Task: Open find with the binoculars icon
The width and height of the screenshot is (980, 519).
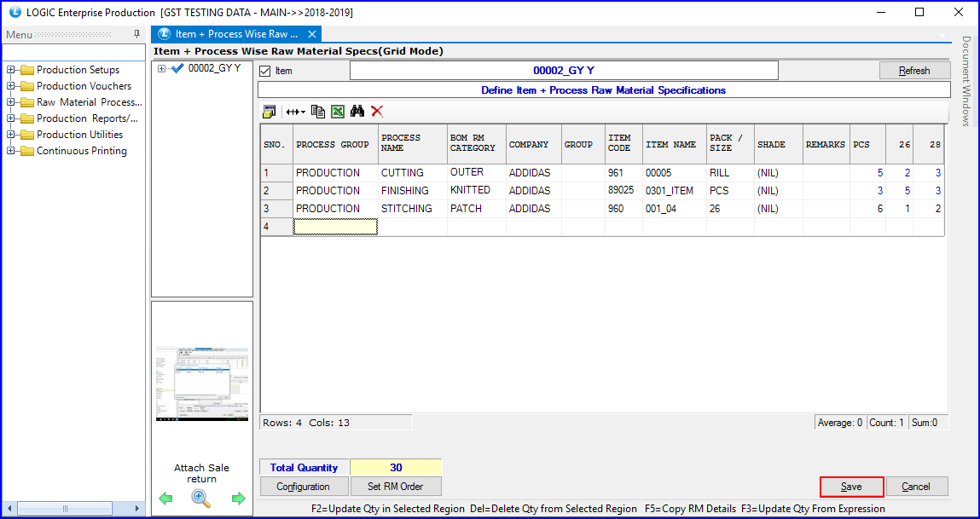Action: click(x=357, y=112)
